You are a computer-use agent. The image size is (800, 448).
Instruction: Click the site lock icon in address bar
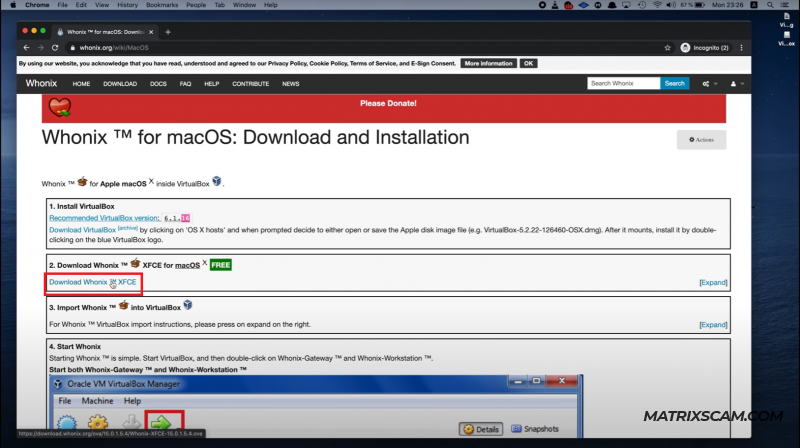coord(72,47)
